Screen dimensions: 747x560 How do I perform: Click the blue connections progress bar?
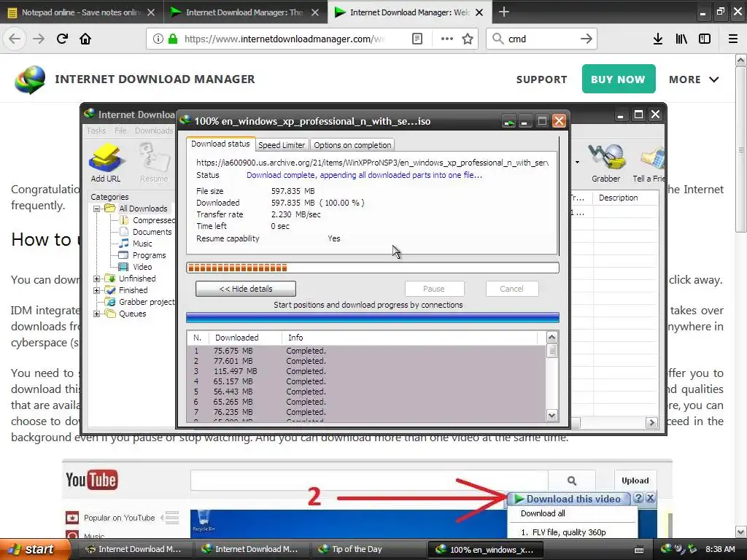pyautogui.click(x=373, y=318)
